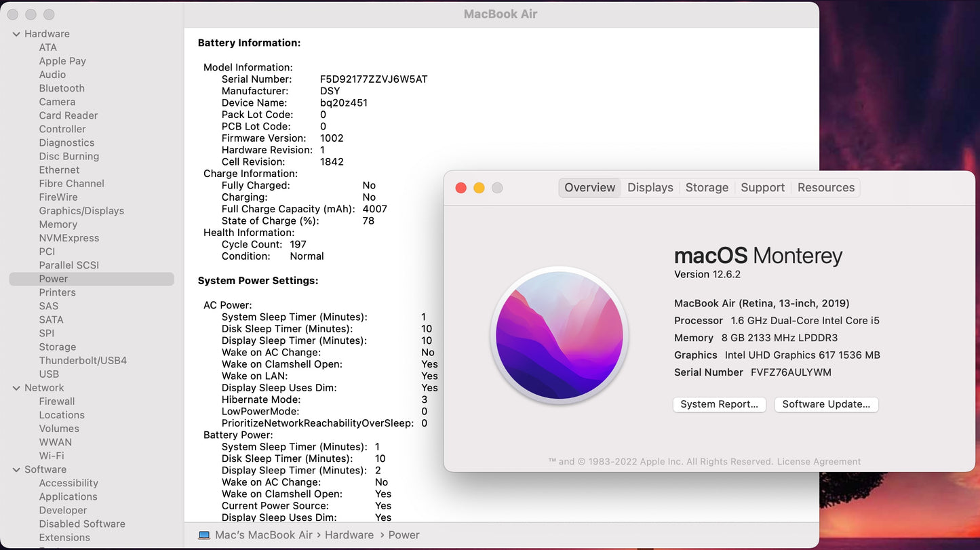The height and width of the screenshot is (550, 980).
Task: Click the laptop icon in path bar
Action: [203, 535]
